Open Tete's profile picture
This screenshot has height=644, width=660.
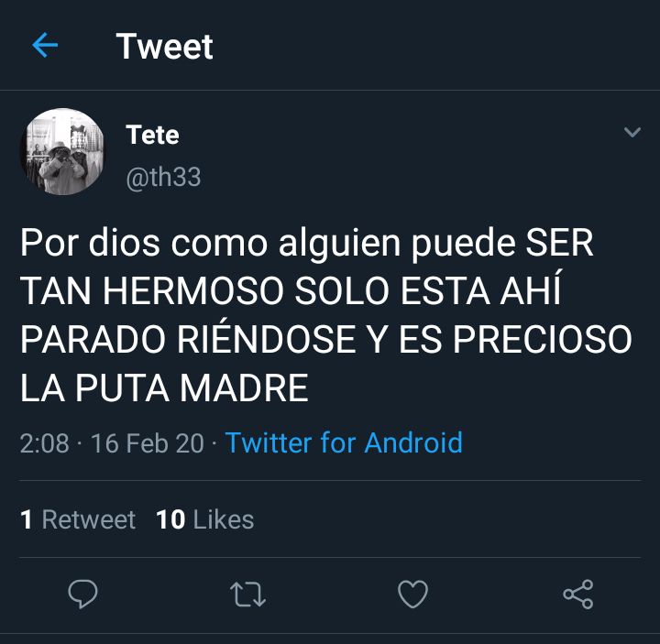coord(62,151)
